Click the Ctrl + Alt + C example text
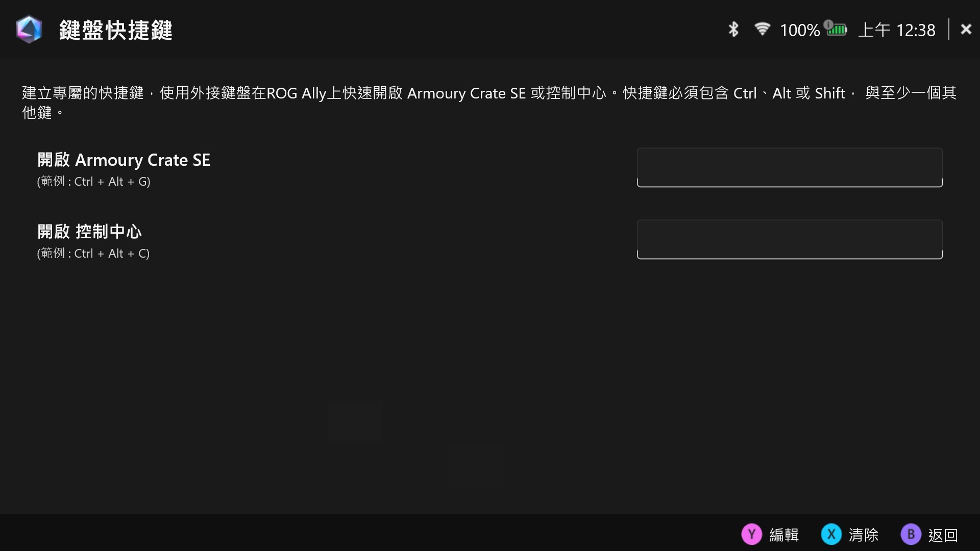Screen dimensions: 980x551 [110, 254]
